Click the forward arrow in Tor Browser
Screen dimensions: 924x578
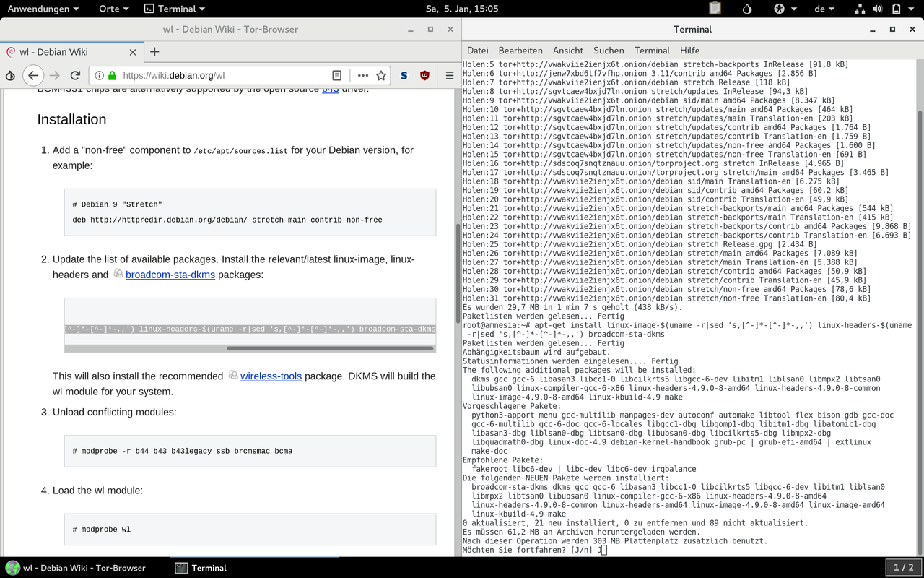click(x=55, y=75)
